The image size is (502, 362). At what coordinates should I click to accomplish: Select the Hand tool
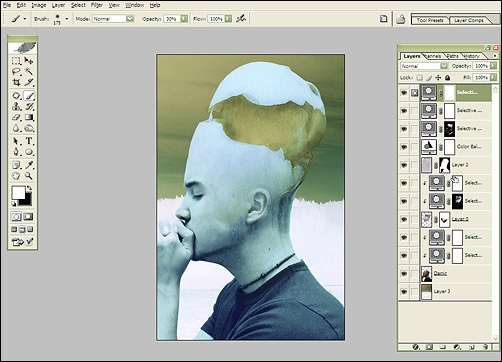16,176
